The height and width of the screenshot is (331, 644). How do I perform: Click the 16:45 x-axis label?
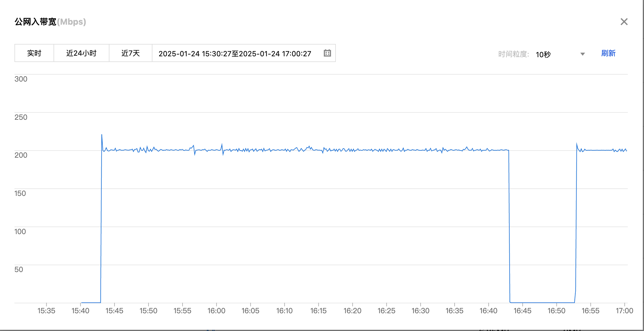click(522, 311)
